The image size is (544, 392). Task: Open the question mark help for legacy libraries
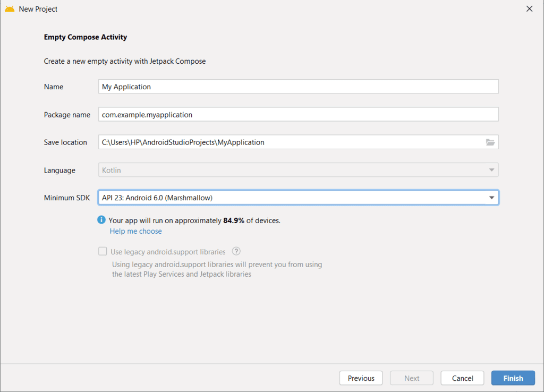tap(236, 252)
